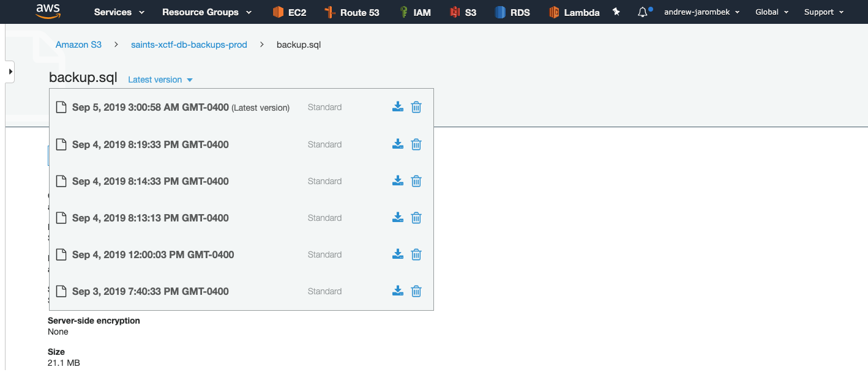Select the Sep 4, 2019 8:13:13 PM version
Viewport: 868px width, 375px height.
pos(151,218)
